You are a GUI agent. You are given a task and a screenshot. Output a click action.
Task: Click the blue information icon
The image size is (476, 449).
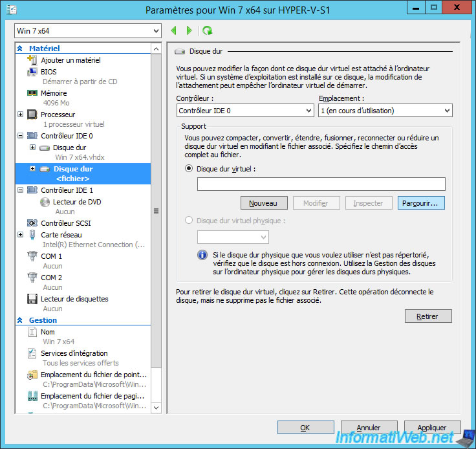[x=202, y=254]
